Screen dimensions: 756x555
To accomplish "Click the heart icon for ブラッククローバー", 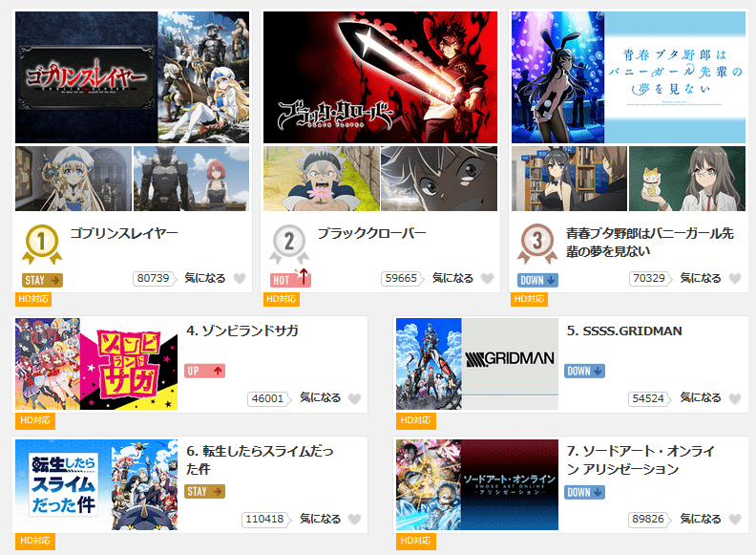I will tap(488, 279).
